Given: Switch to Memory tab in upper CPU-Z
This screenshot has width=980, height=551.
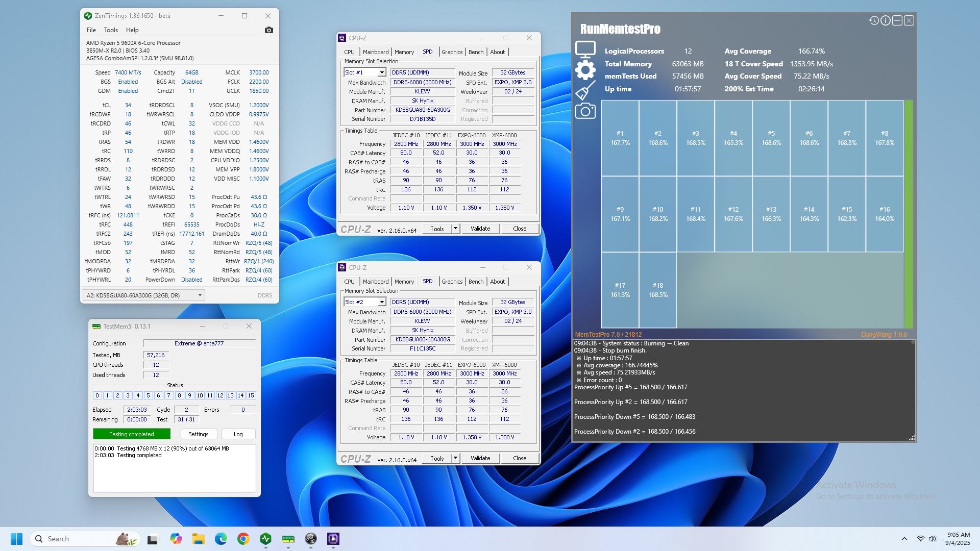Looking at the screenshot, I should coord(404,52).
